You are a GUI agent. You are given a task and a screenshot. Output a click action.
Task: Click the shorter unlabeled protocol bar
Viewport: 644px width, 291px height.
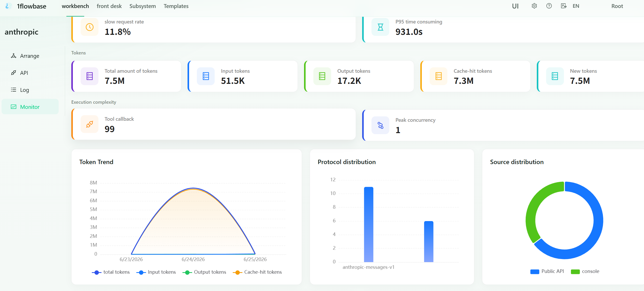click(x=429, y=241)
